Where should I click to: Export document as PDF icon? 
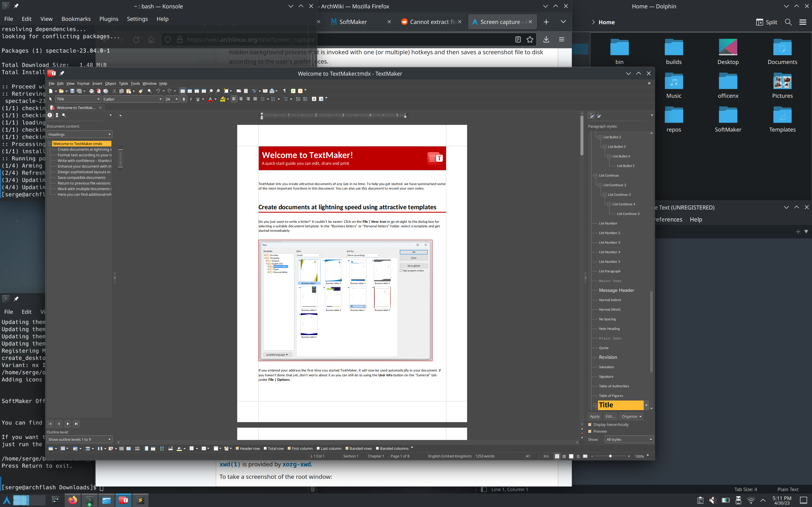[99, 91]
